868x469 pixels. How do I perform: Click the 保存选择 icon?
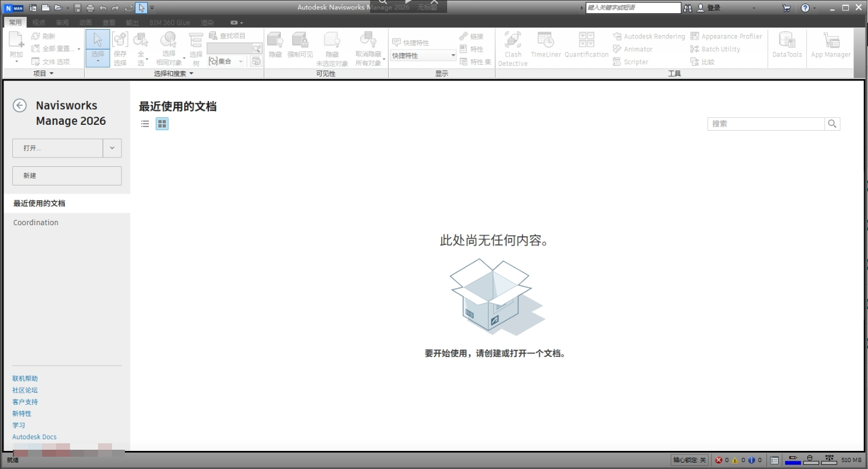[x=120, y=40]
